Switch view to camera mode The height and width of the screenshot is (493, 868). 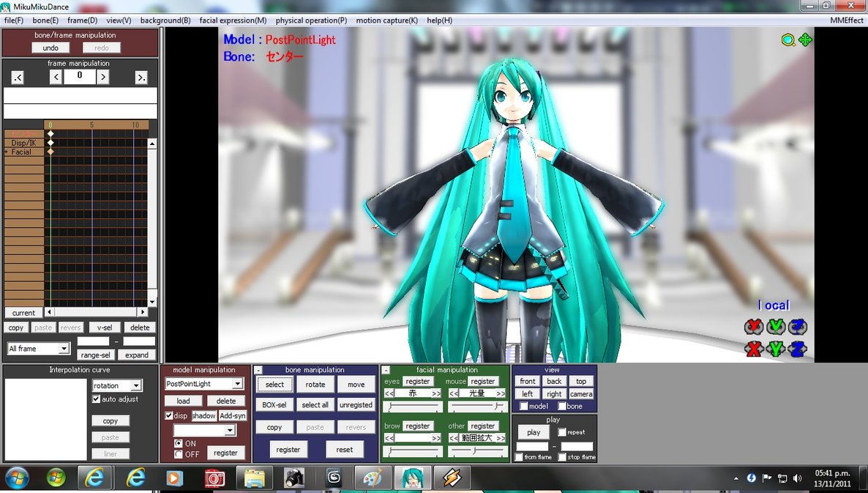(581, 393)
